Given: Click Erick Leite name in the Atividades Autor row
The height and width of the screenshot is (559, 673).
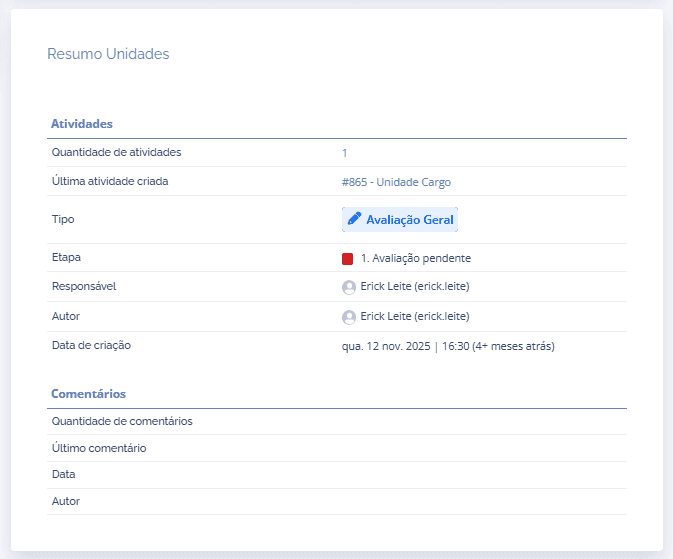Looking at the screenshot, I should click(415, 316).
